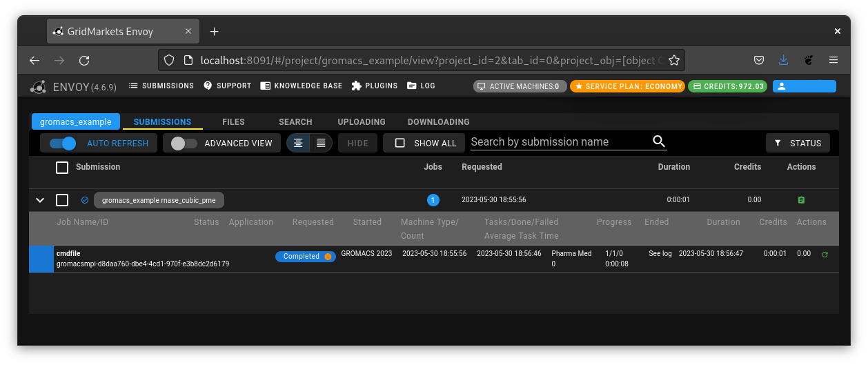Click the GROMACS 2023 application cell
The width and height of the screenshot is (868, 365).
coord(366,254)
